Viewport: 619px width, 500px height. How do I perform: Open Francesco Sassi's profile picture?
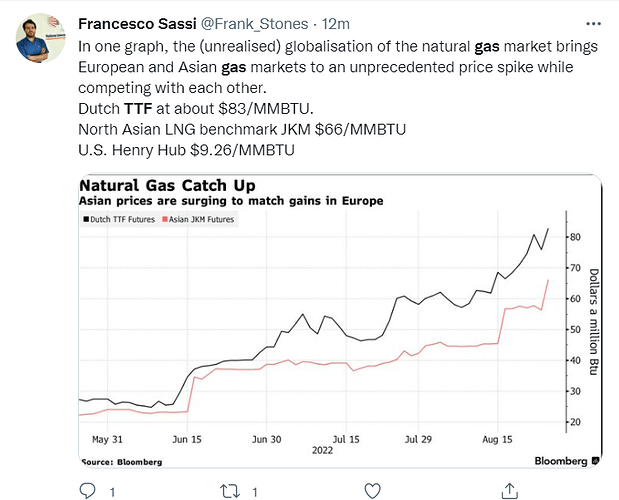click(x=41, y=38)
